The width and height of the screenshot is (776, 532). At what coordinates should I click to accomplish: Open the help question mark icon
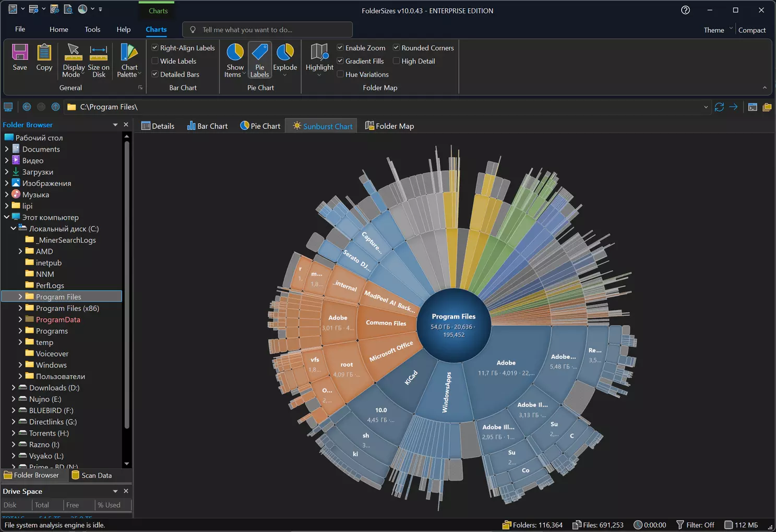(x=686, y=10)
